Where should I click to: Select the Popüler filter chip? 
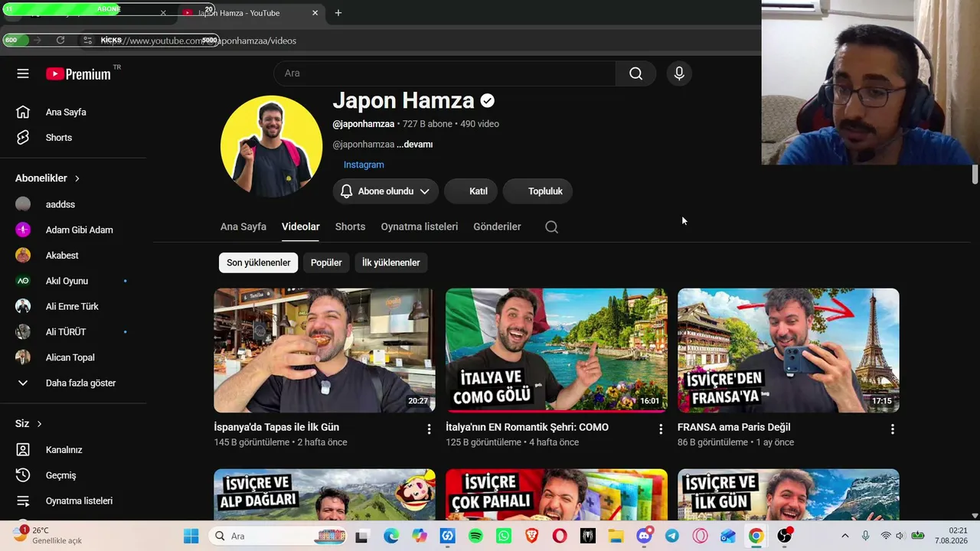tap(326, 262)
